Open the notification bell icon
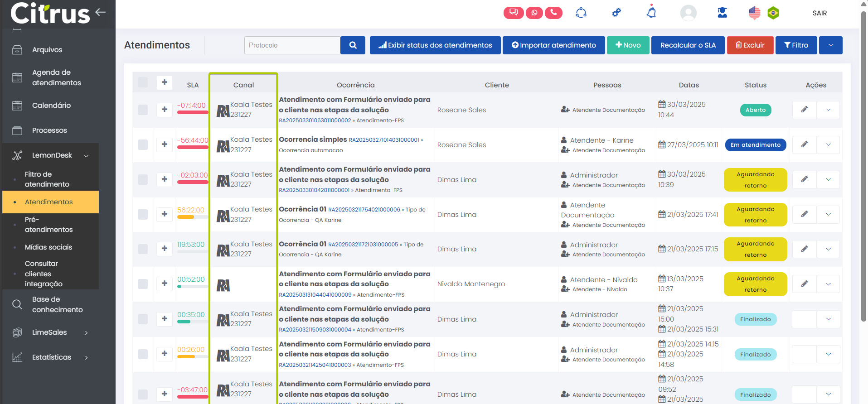 651,13
